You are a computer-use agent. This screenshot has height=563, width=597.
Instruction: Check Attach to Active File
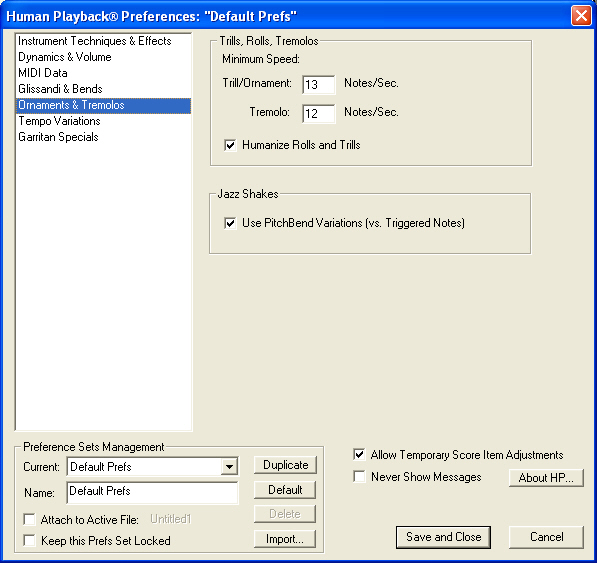[x=29, y=519]
